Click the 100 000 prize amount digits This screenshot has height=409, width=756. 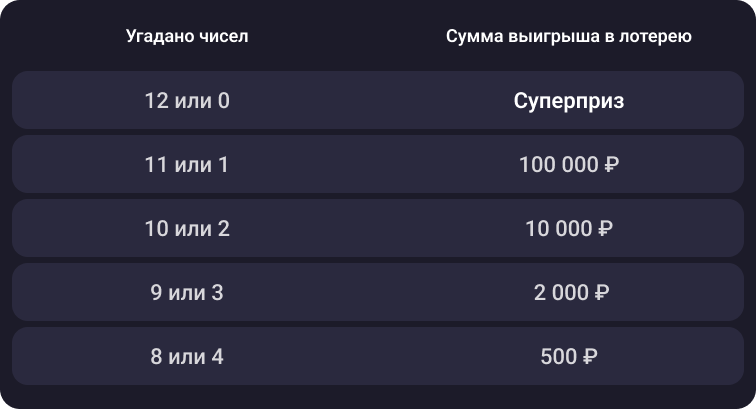tap(559, 164)
